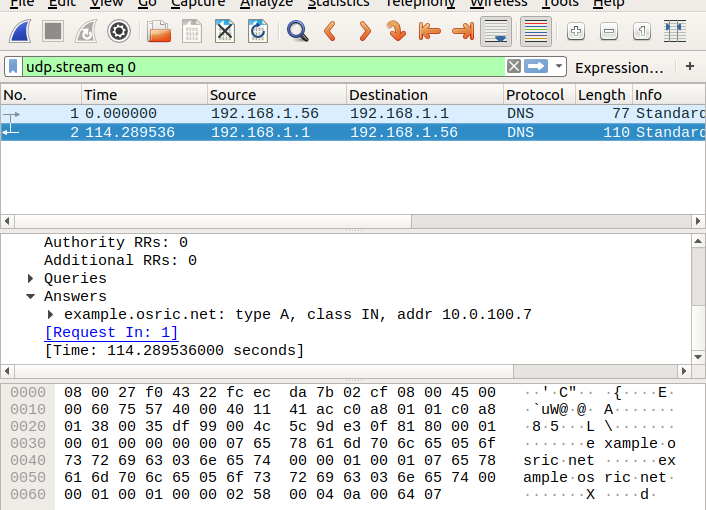This screenshot has height=510, width=706.
Task: Click the udp.stream eq 0 filter field
Action: [x=263, y=67]
